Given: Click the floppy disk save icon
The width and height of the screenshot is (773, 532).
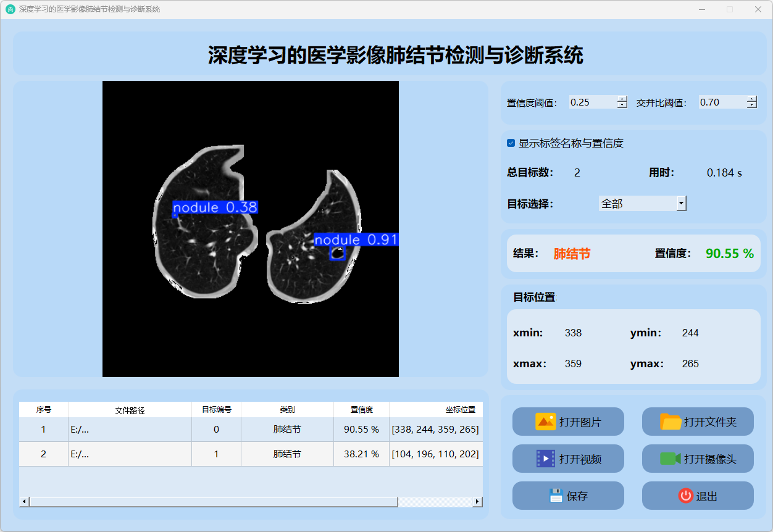Looking at the screenshot, I should click(x=556, y=496).
